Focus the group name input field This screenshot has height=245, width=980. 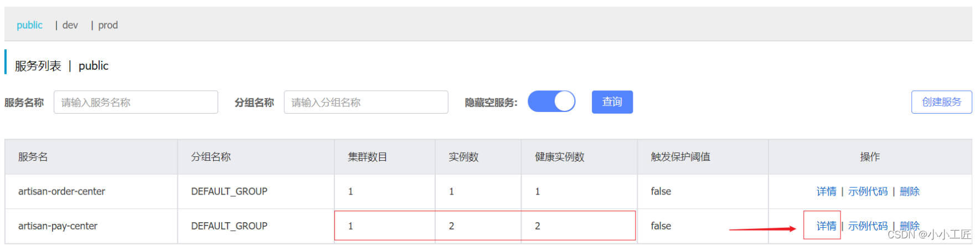click(366, 102)
